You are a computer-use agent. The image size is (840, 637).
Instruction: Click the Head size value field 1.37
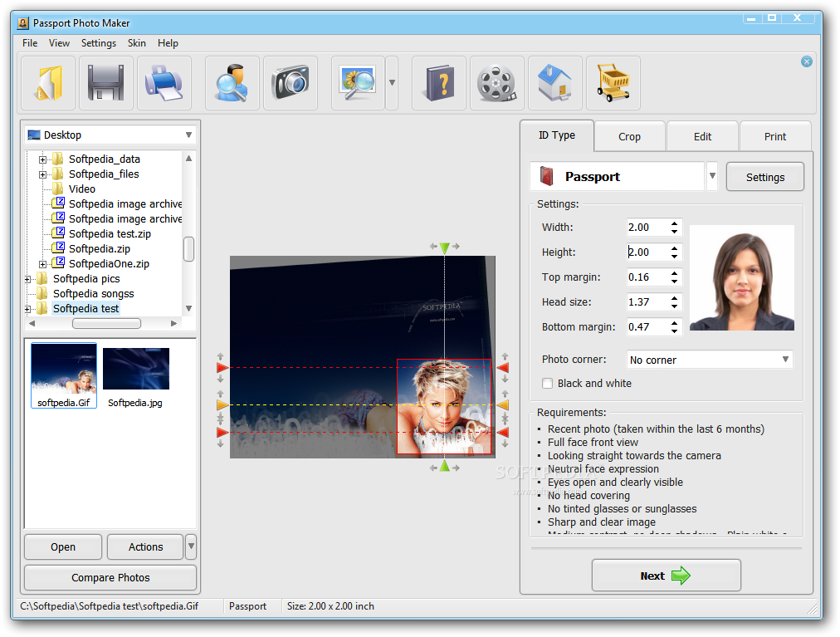click(647, 301)
